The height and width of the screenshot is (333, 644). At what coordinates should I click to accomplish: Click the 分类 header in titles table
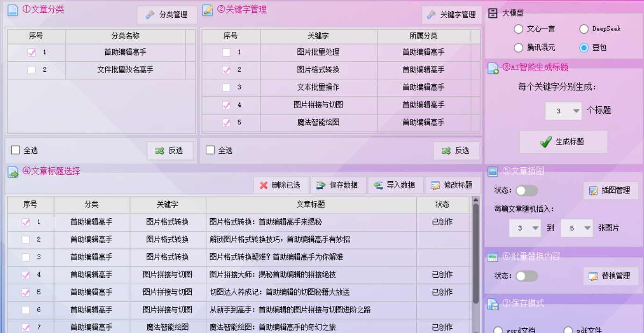92,205
